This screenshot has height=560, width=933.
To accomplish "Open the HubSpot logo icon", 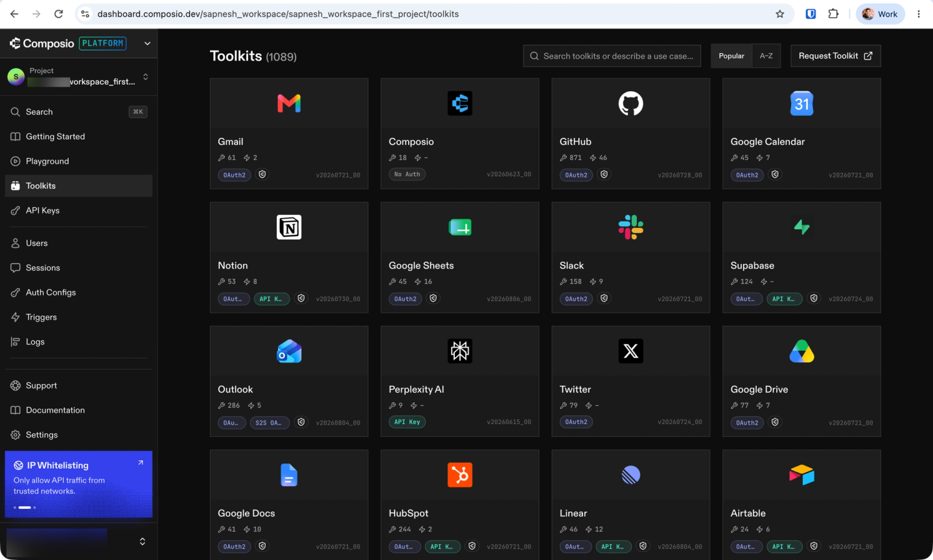I will pyautogui.click(x=460, y=475).
